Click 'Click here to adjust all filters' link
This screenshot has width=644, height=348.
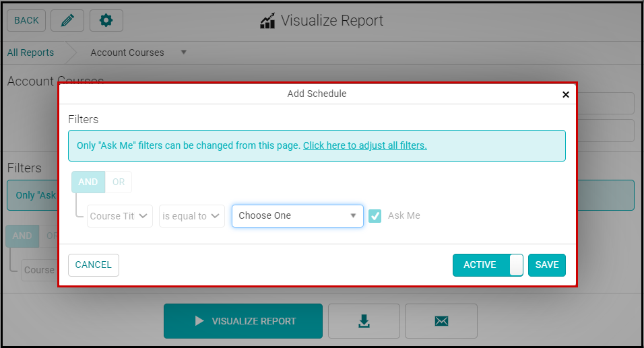click(365, 145)
